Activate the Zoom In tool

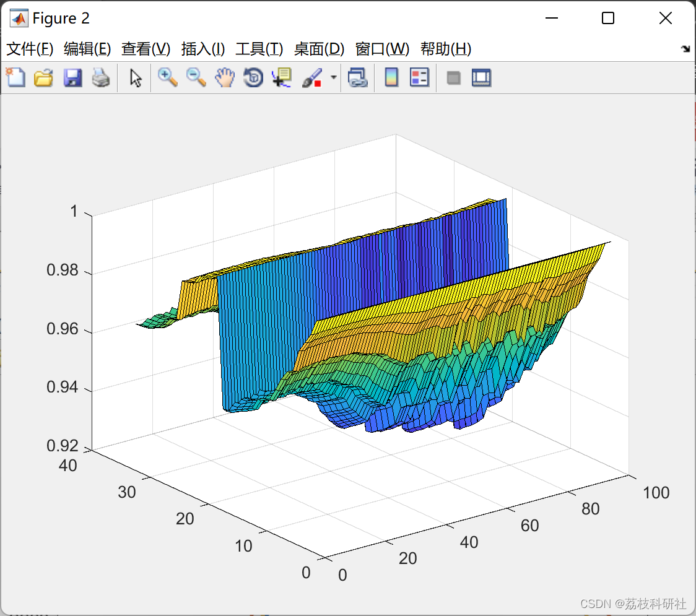tap(167, 77)
